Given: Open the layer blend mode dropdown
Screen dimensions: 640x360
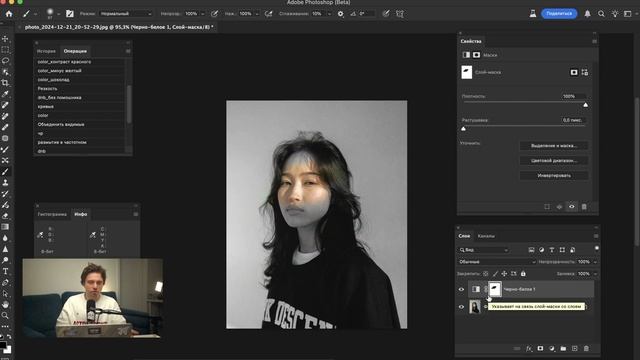Looking at the screenshot, I should [497, 262].
